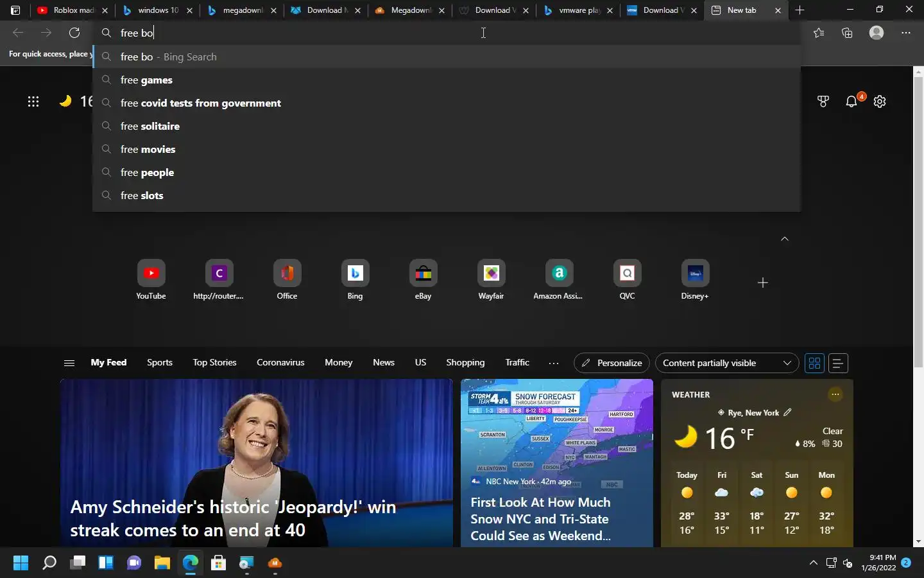Select free bo Bing Search suggestion
Image resolution: width=924 pixels, height=578 pixels.
[x=447, y=57]
